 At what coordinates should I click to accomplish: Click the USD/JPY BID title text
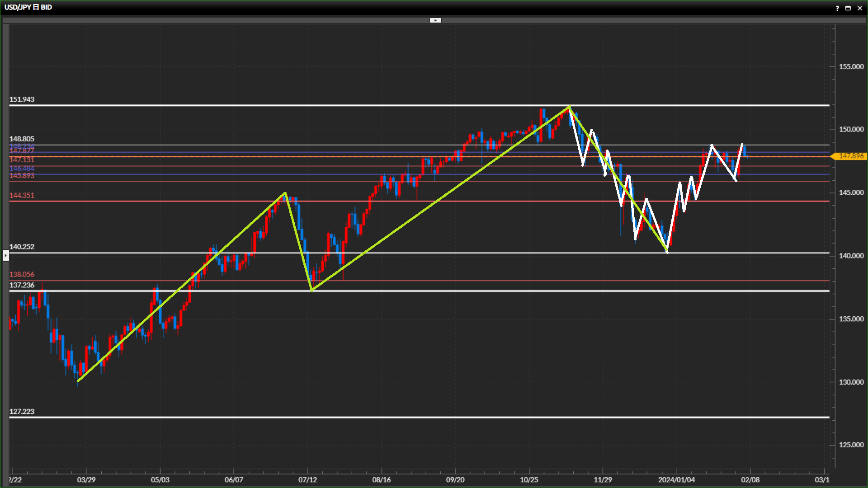click(28, 7)
